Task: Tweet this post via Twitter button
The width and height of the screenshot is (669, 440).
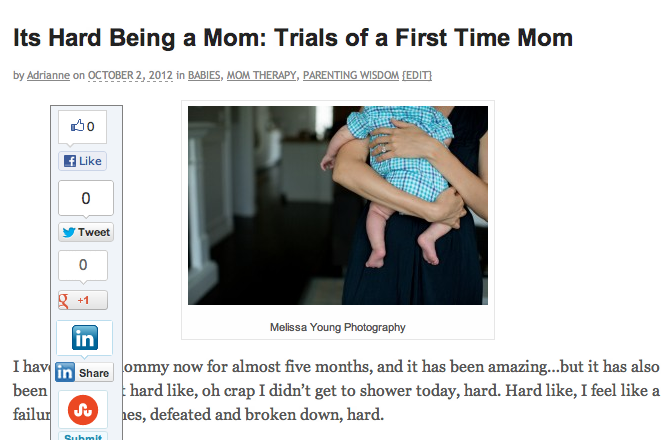Action: (85, 232)
